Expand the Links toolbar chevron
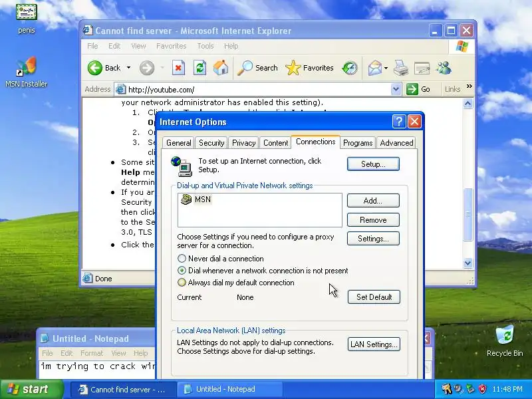This screenshot has height=399, width=532. pos(469,86)
